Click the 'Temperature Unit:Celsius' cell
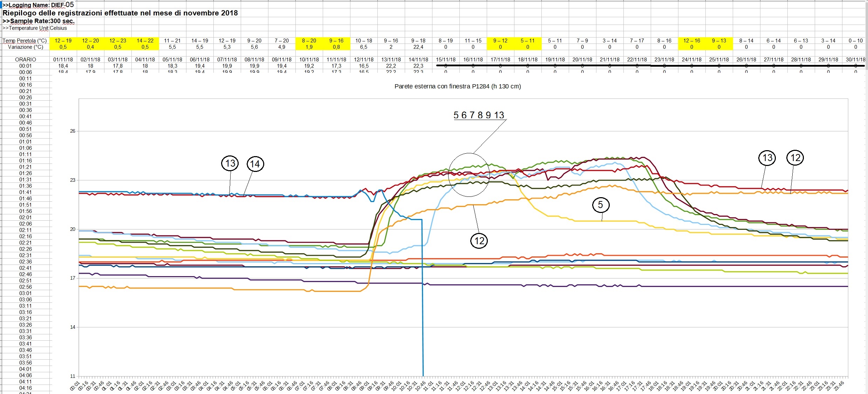The height and width of the screenshot is (394, 868). tap(34, 28)
